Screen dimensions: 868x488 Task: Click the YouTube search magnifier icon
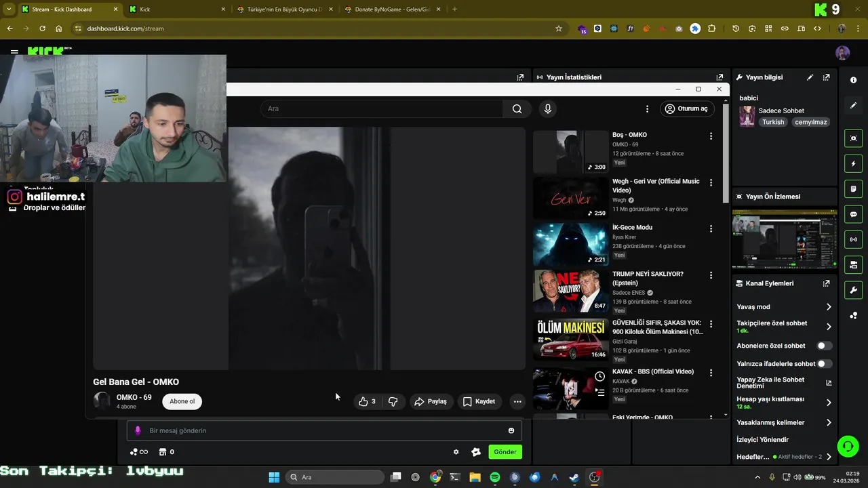517,108
